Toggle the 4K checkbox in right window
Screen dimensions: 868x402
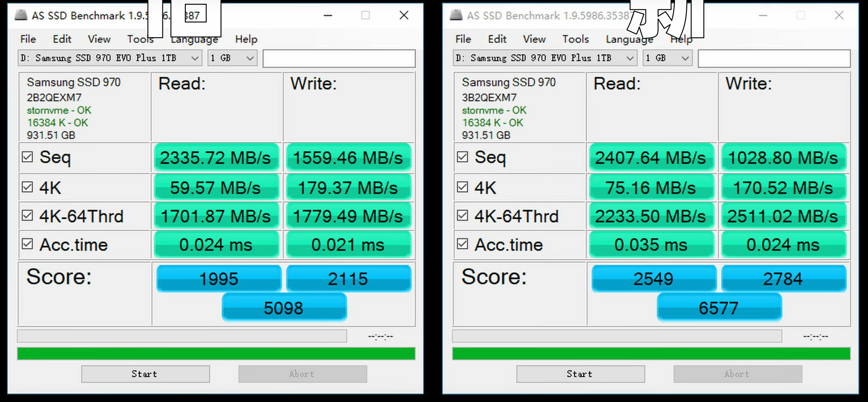462,187
